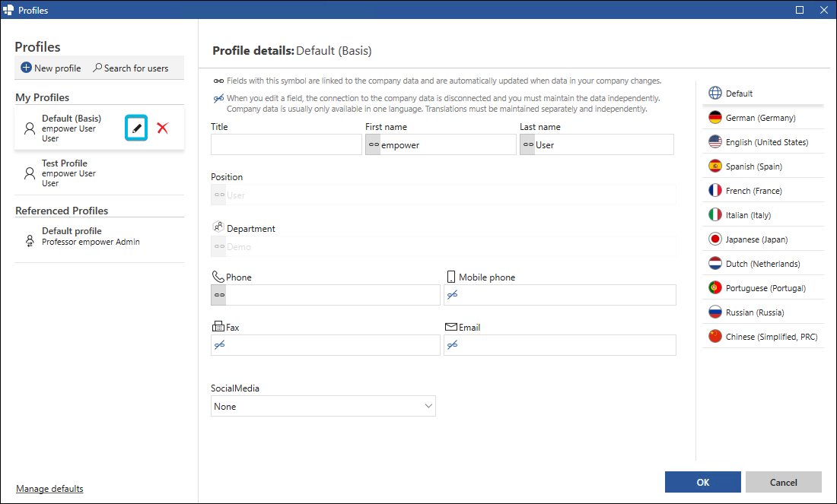Image resolution: width=837 pixels, height=504 pixels.
Task: Click the Fax machine icon
Action: pyautogui.click(x=218, y=326)
